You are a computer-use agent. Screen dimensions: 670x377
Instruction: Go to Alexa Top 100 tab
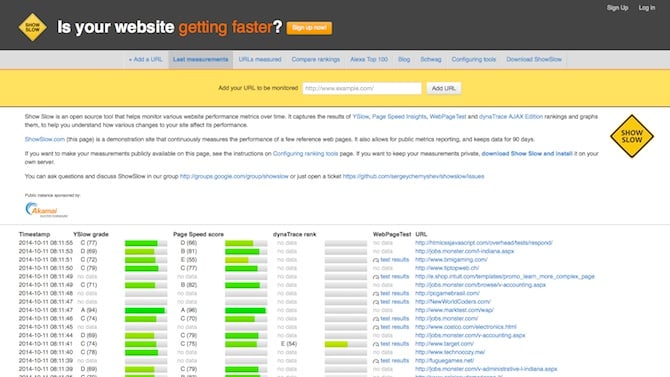369,59
